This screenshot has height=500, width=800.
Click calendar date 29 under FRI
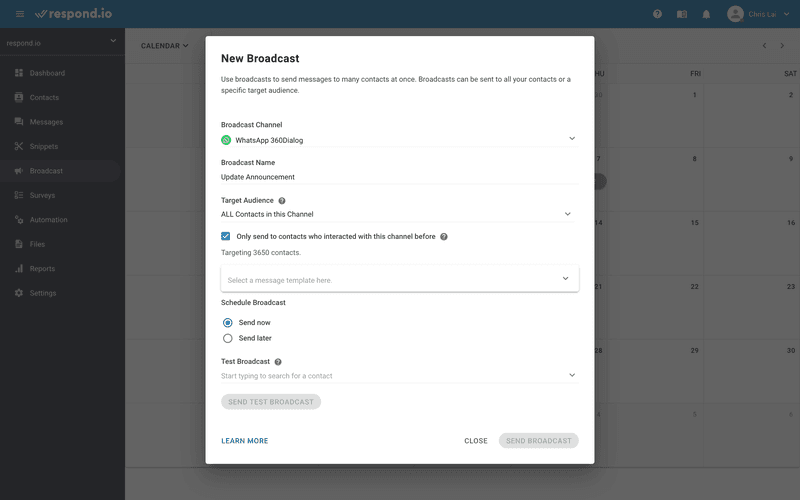(694, 351)
